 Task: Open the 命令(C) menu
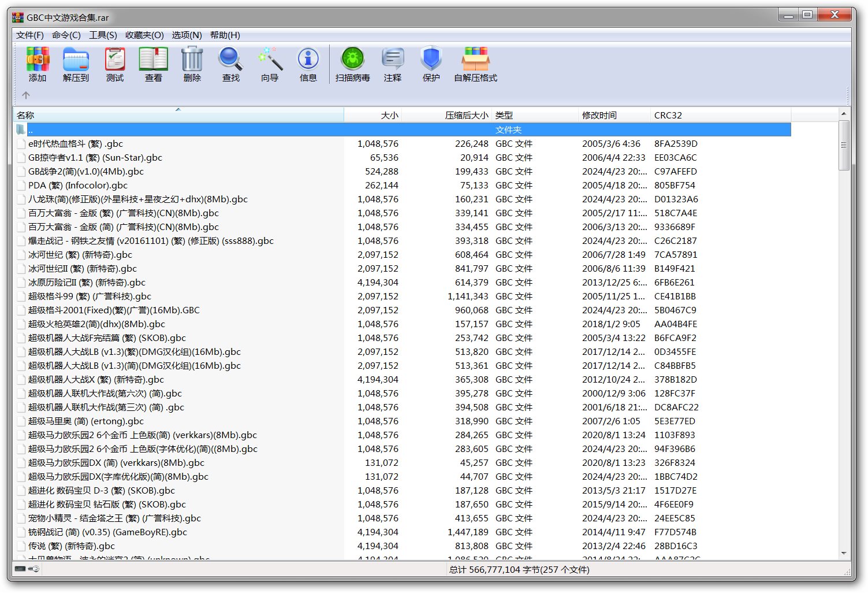coord(66,35)
